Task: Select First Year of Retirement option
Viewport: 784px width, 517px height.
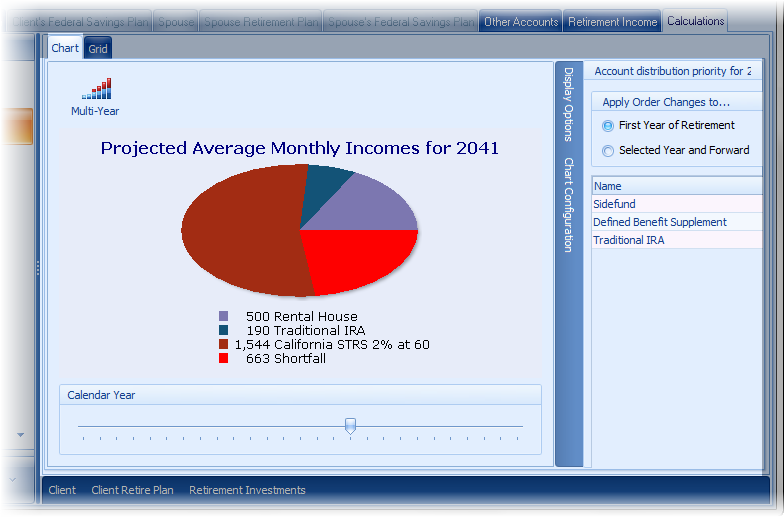Action: 608,126
